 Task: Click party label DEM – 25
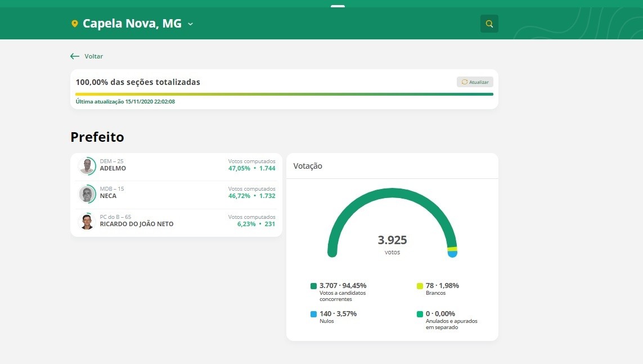click(111, 161)
